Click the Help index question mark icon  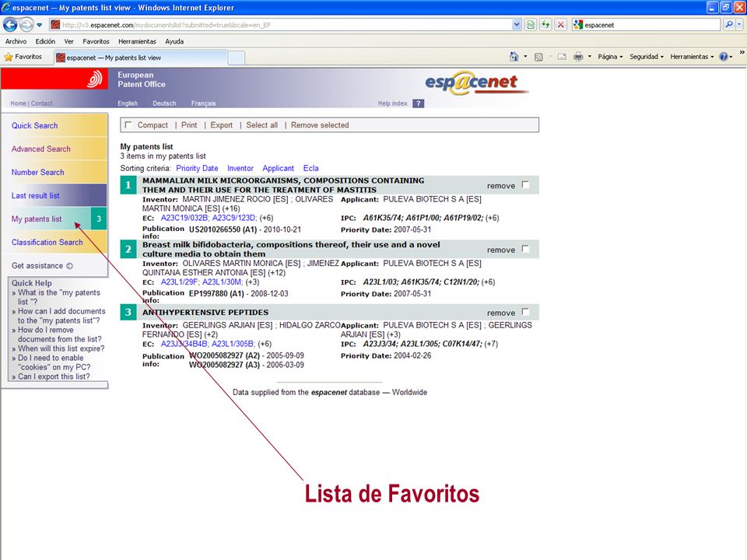click(419, 103)
